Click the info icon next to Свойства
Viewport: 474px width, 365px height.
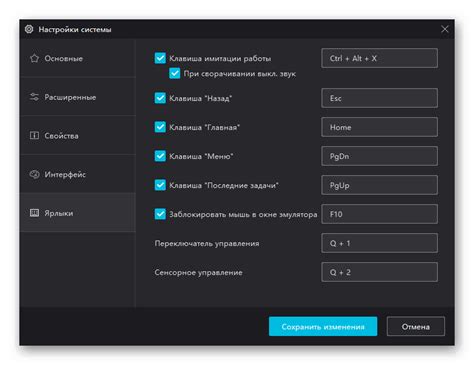(x=34, y=135)
